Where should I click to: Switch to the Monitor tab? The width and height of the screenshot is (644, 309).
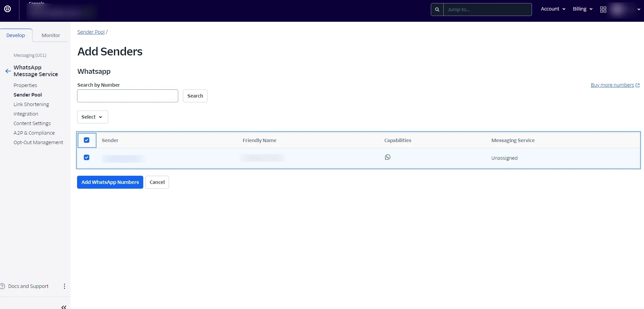[x=51, y=35]
